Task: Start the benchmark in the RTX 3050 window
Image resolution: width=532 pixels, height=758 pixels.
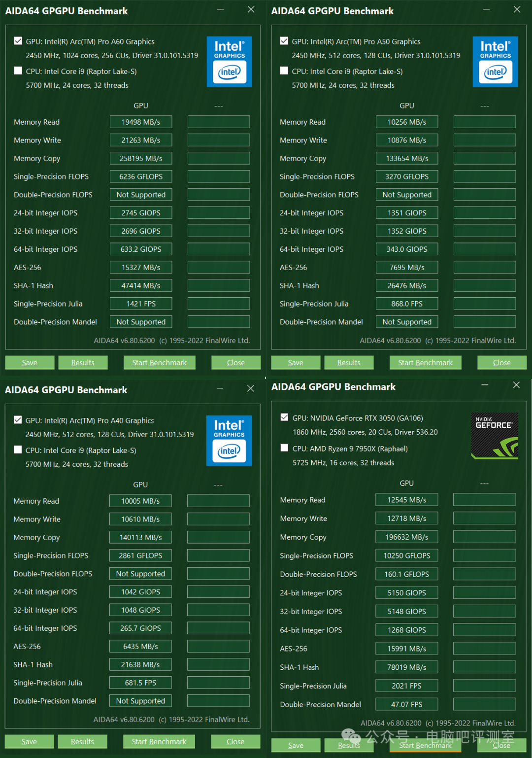Action: (x=425, y=745)
